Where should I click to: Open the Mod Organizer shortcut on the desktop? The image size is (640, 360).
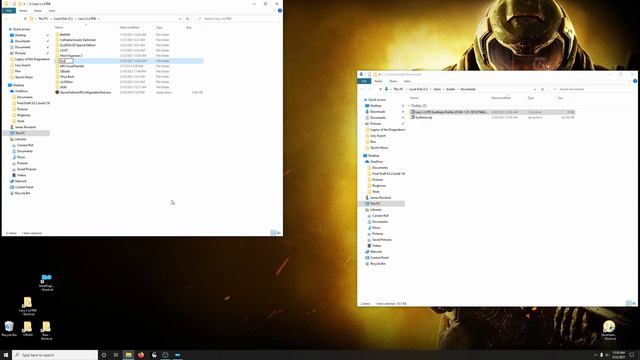pos(47,282)
